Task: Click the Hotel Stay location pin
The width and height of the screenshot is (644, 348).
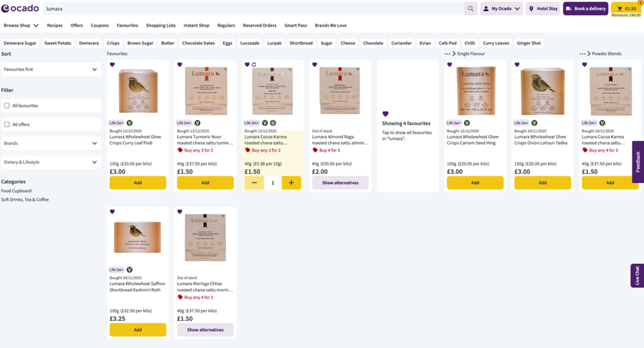Action: point(531,9)
